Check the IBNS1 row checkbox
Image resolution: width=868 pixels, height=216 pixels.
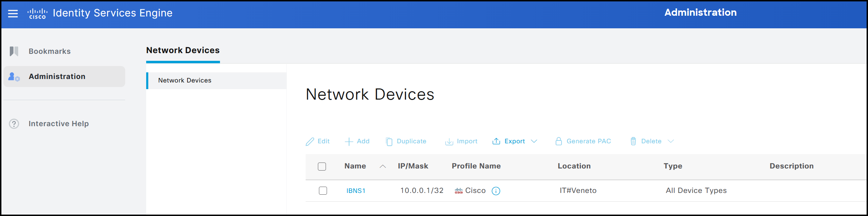coord(323,191)
